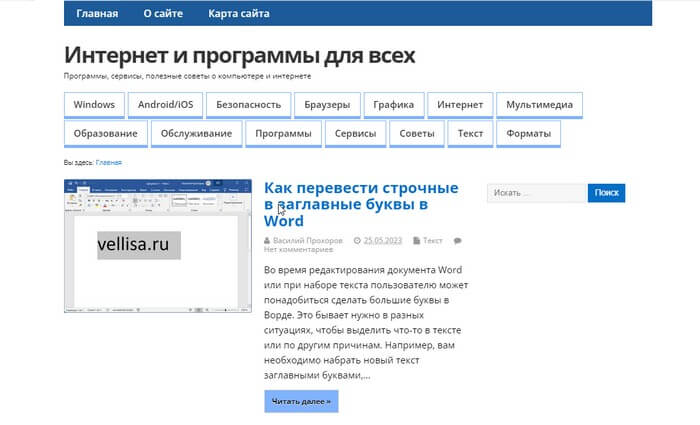Open the Браузеры category
The image size is (700, 425).
pos(327,104)
